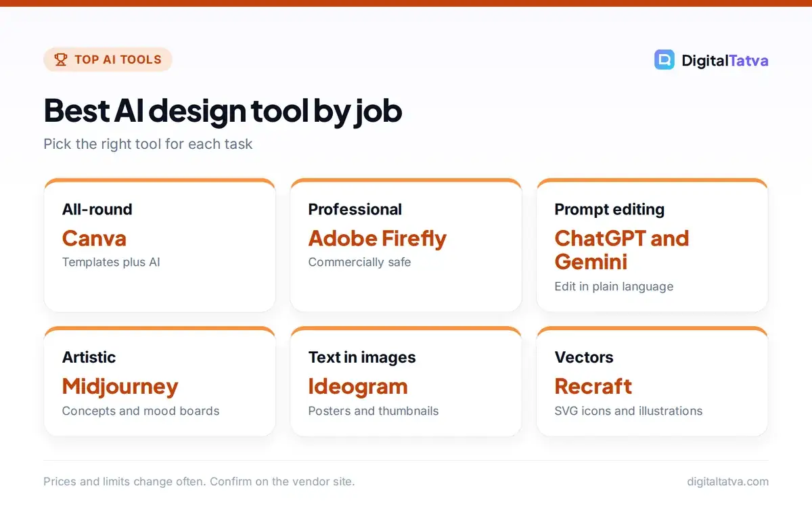812x521 pixels.
Task: Select the Adobe Firefly tool name
Action: click(x=378, y=238)
